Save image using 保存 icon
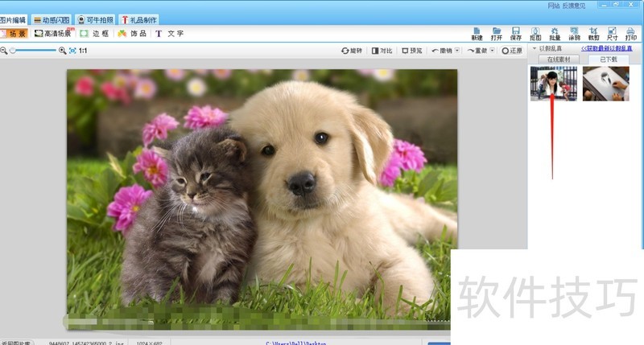Screen dimensions: 644x345 pos(516,34)
